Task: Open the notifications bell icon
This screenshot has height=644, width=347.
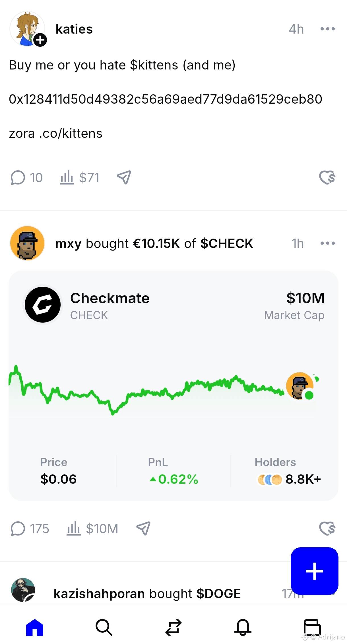Action: pyautogui.click(x=243, y=627)
